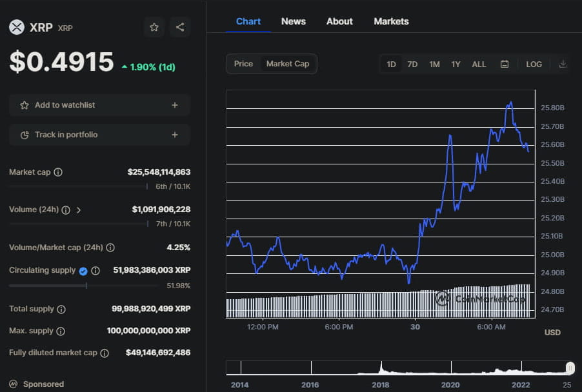Toggle logarithmic scale with the LOG button
This screenshot has width=582, height=392.
[534, 64]
